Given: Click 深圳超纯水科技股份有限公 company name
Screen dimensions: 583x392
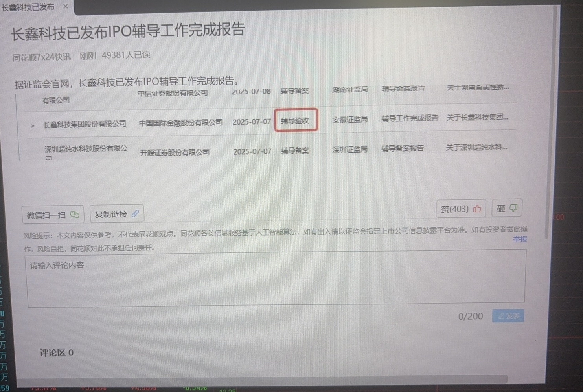Looking at the screenshot, I should [x=86, y=149].
